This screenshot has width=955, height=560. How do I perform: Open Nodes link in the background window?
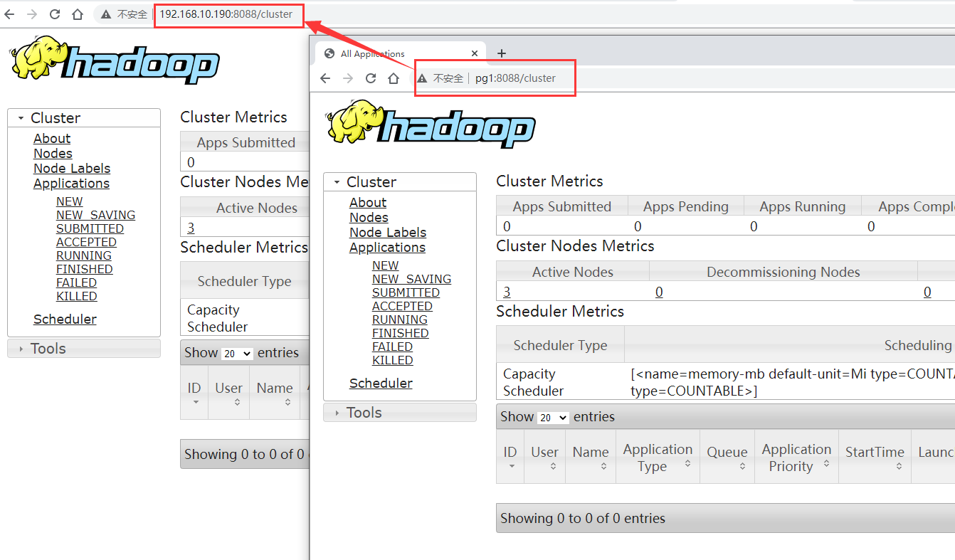tap(53, 154)
